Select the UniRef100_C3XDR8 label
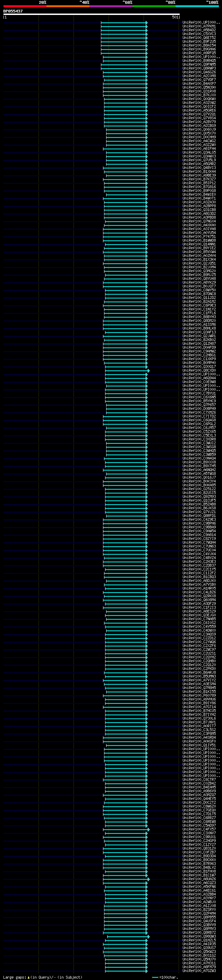This screenshot has width=222, height=980. click(x=199, y=439)
